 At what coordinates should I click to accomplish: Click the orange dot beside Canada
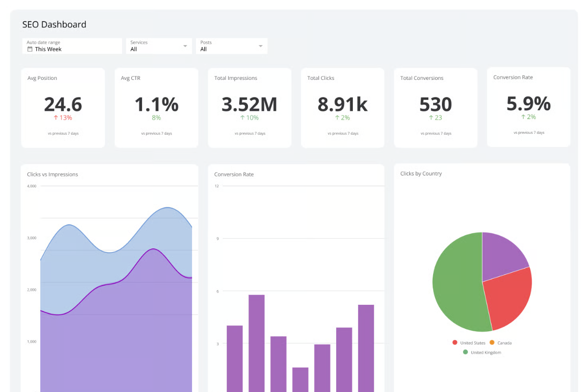click(x=492, y=343)
